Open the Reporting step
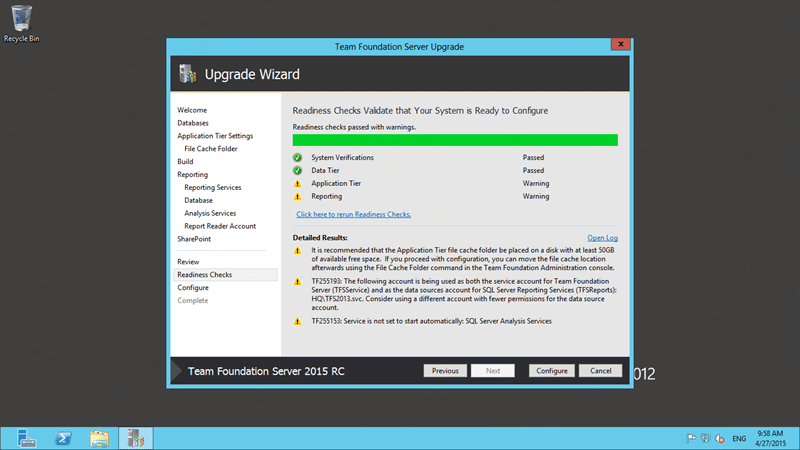 (x=192, y=174)
